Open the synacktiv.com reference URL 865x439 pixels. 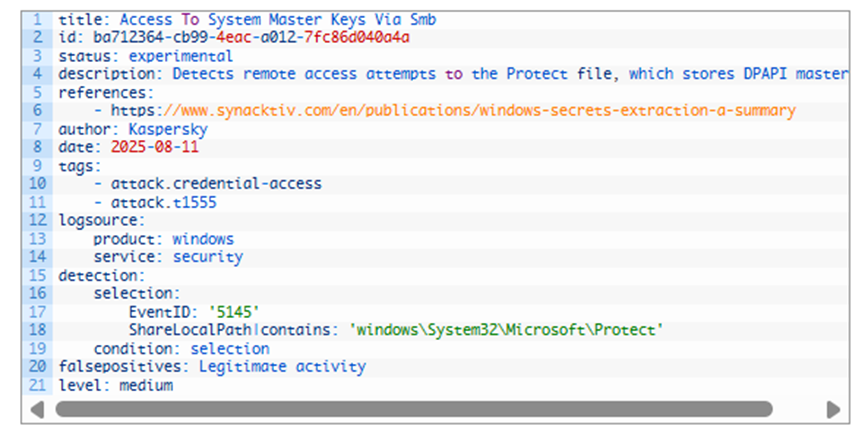click(x=453, y=110)
